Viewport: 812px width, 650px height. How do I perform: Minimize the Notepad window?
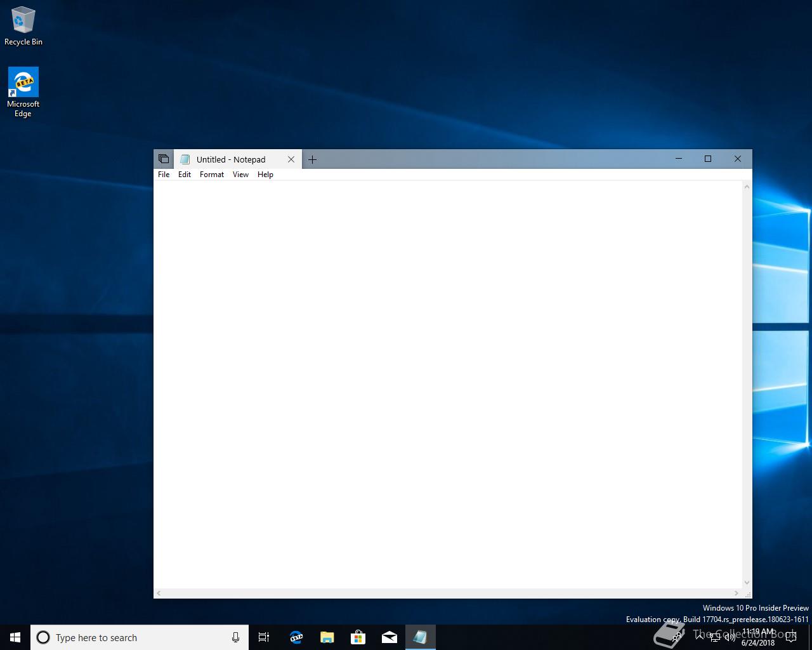click(679, 159)
